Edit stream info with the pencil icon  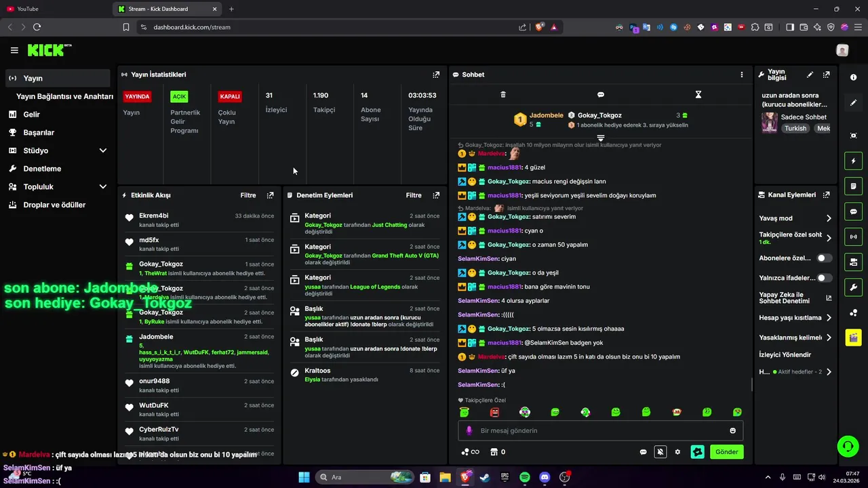click(810, 75)
